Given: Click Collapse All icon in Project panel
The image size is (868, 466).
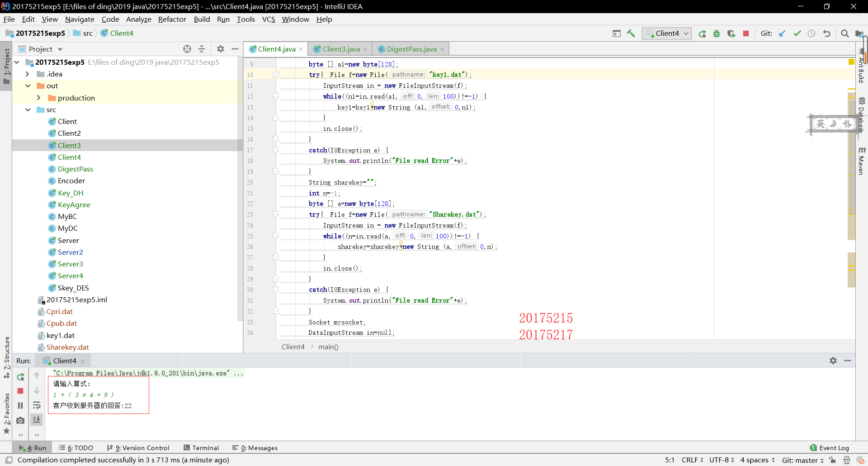Looking at the screenshot, I should point(202,49).
